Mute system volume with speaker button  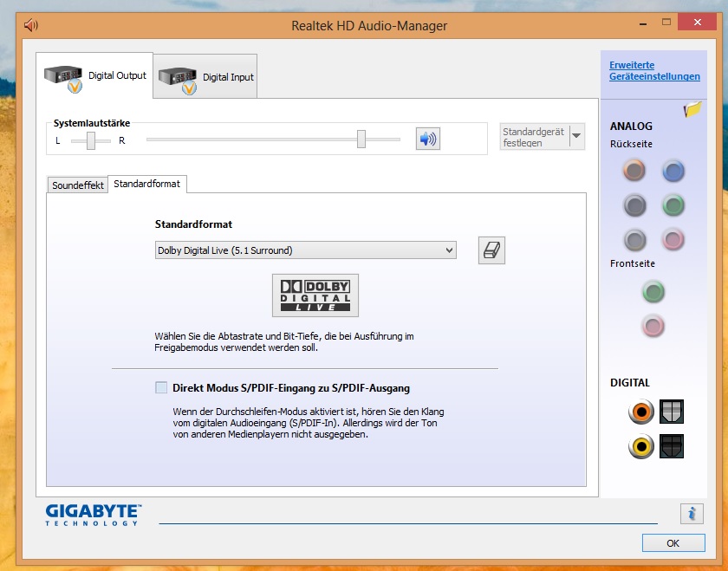point(427,139)
